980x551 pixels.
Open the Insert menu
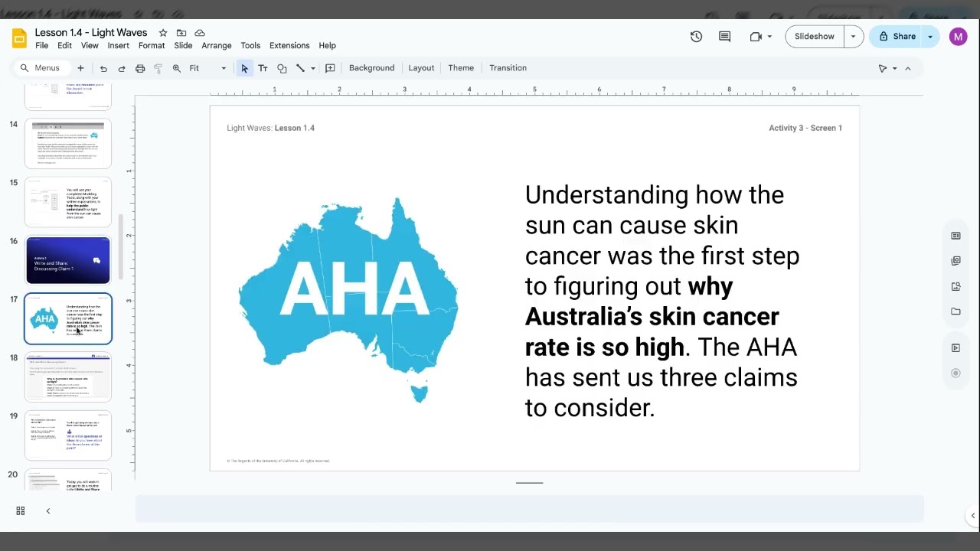pyautogui.click(x=118, y=46)
